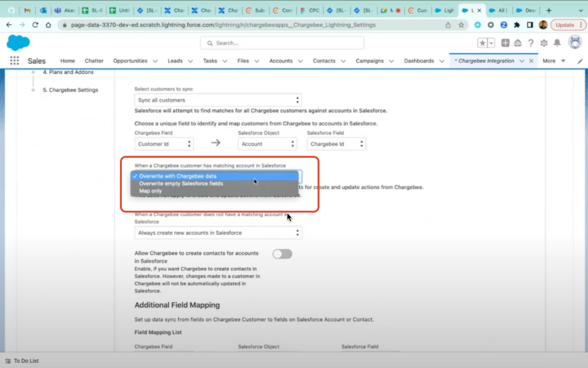This screenshot has width=588, height=368.
Task: Open the Gmail browser tab
Action: [28, 10]
